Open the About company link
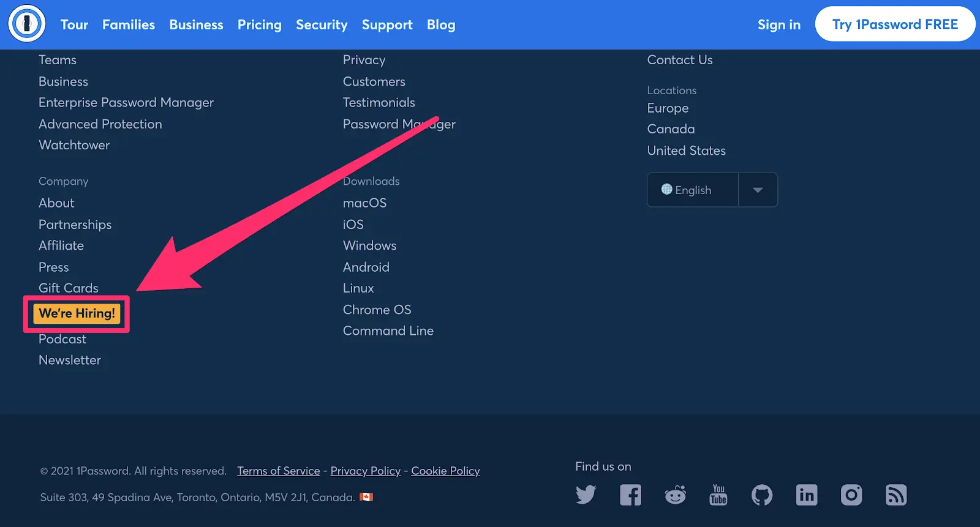Screen dimensions: 980x527 pyautogui.click(x=56, y=203)
